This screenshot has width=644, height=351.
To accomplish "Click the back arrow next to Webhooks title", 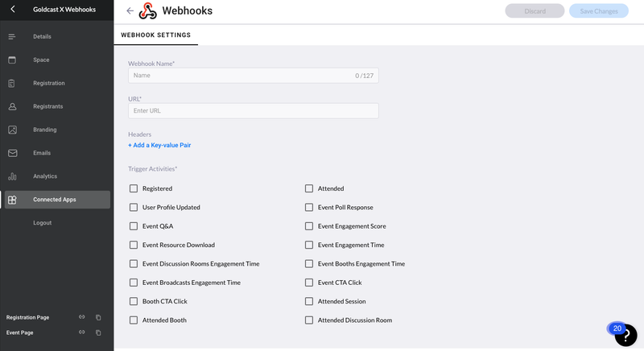I will click(130, 11).
